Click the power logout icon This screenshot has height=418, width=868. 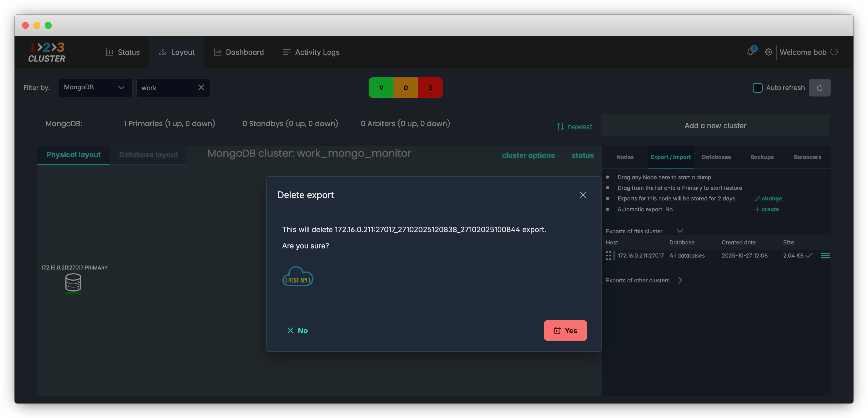[834, 52]
